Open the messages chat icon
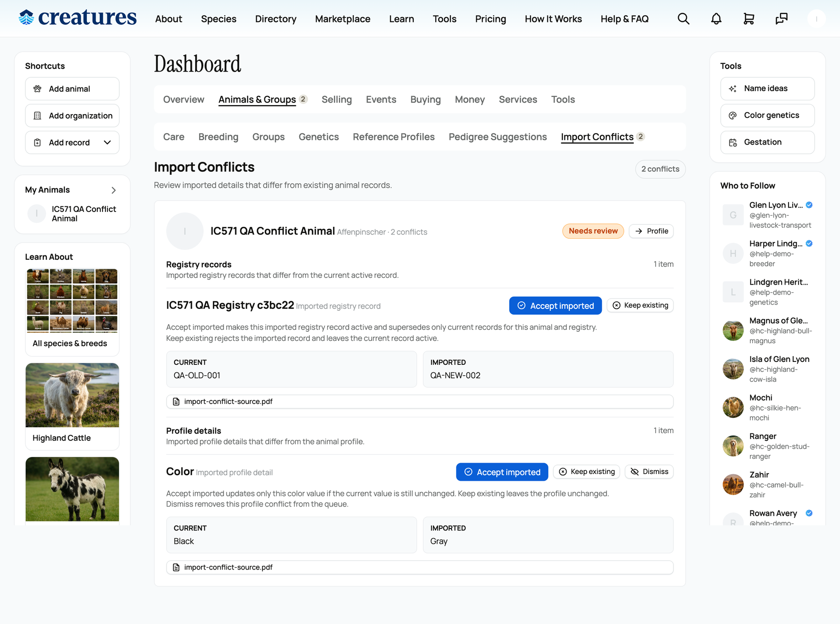840x624 pixels. pyautogui.click(x=781, y=19)
